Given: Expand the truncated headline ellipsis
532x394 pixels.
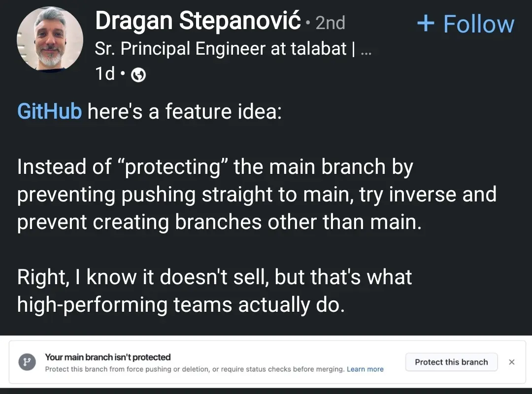Looking at the screenshot, I should tap(366, 49).
